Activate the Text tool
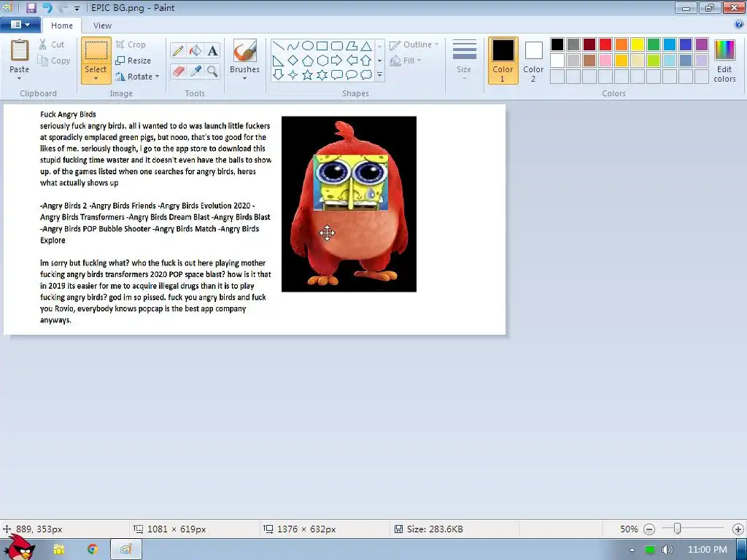This screenshot has width=747, height=560. 212,50
